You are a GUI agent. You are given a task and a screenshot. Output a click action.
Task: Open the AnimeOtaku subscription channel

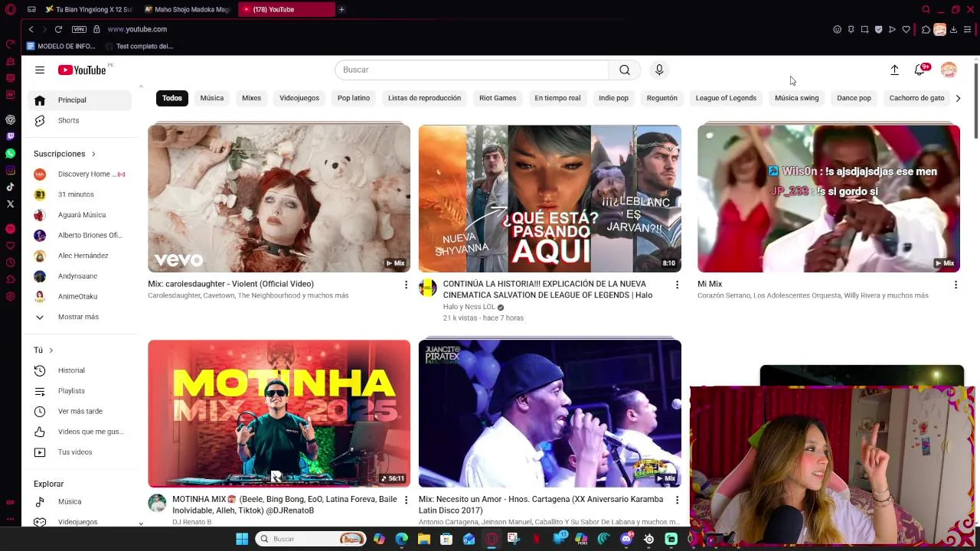point(80,296)
